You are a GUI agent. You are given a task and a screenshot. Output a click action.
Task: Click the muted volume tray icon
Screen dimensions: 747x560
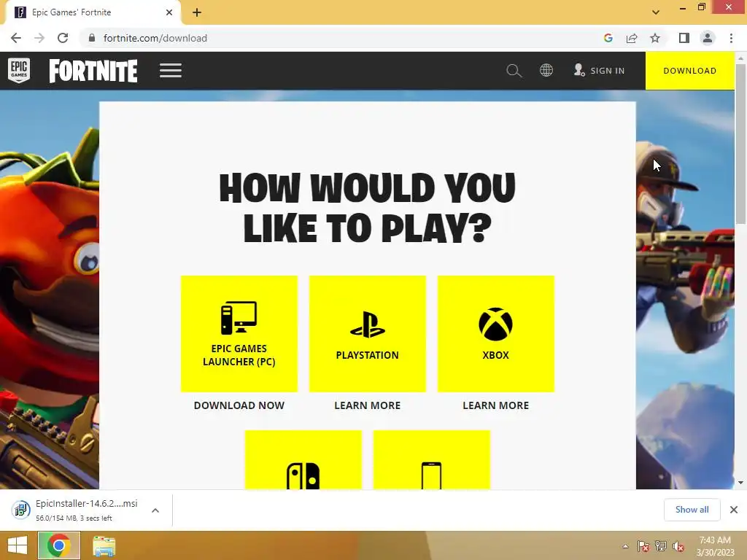(678, 546)
